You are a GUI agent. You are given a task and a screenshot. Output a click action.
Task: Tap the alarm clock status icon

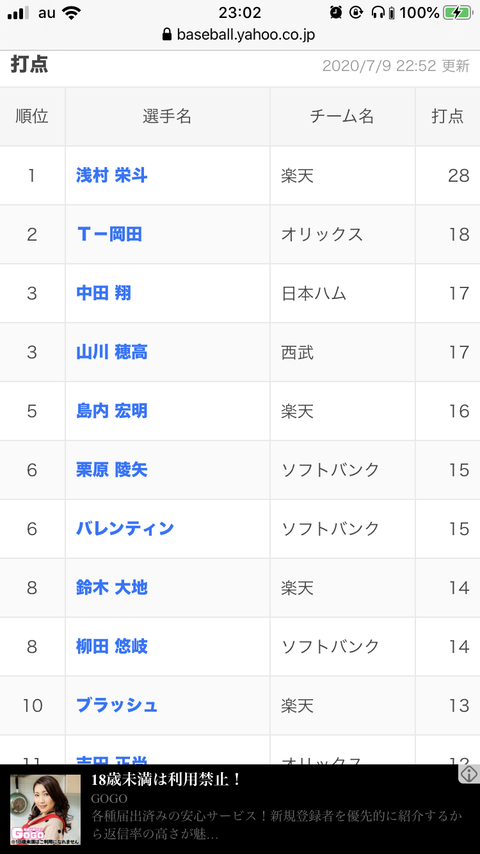[336, 13]
